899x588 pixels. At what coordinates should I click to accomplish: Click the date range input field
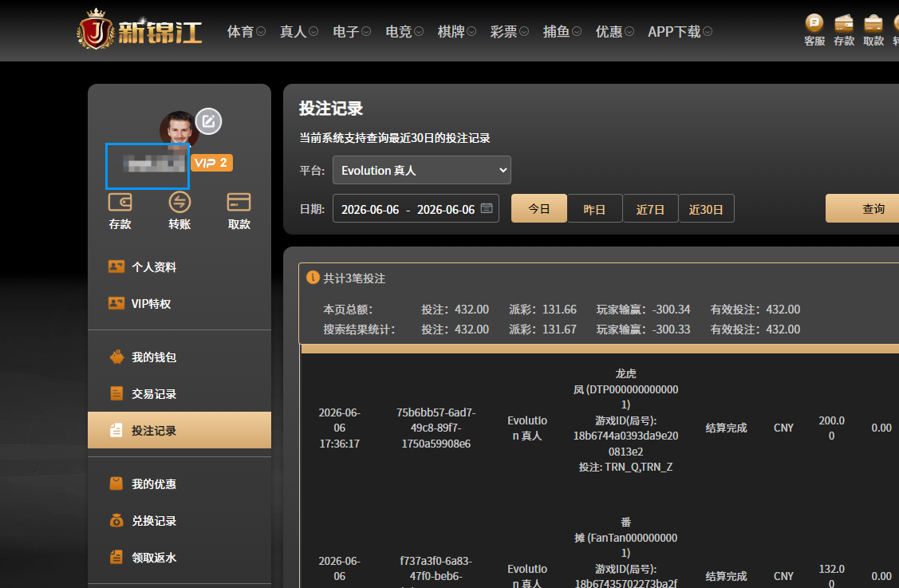pyautogui.click(x=416, y=209)
